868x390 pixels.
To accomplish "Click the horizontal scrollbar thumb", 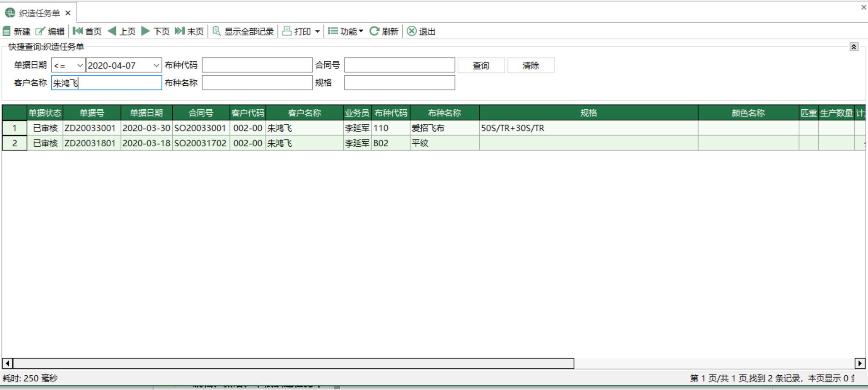I will (x=294, y=363).
